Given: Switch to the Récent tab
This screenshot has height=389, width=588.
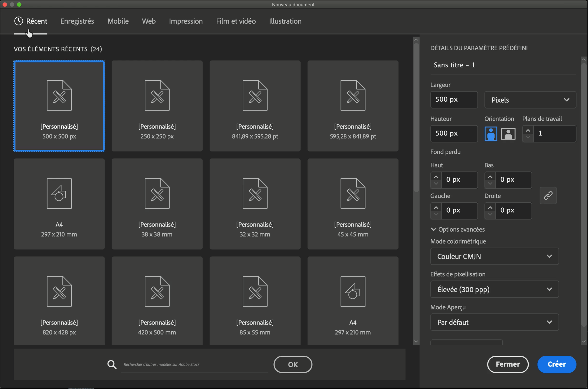Looking at the screenshot, I should tap(31, 21).
